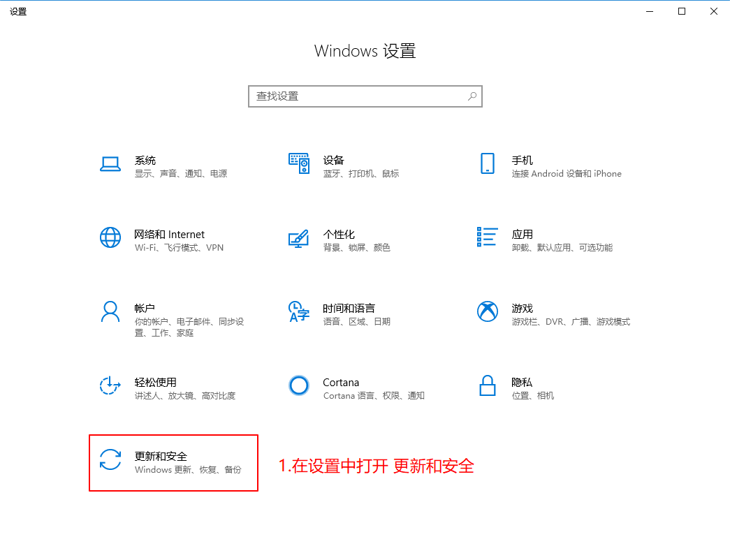This screenshot has width=730, height=560.
Task: Open the 轻松使用 settings title
Action: coord(156,382)
